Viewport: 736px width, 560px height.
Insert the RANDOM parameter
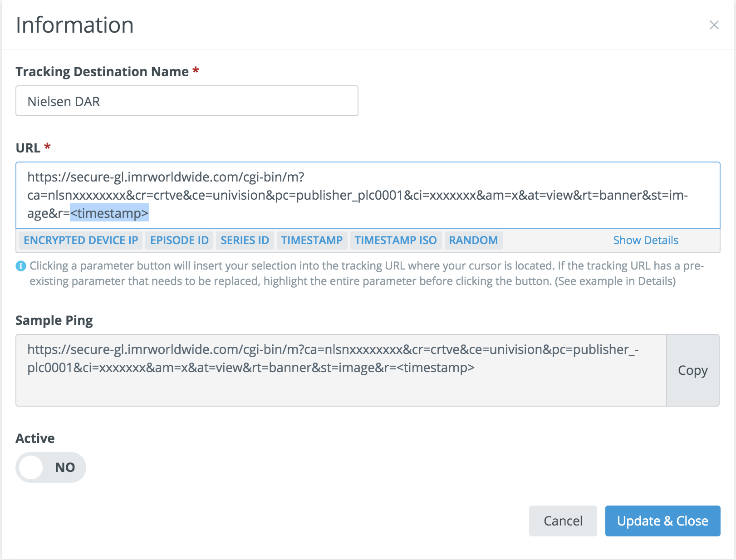(473, 240)
